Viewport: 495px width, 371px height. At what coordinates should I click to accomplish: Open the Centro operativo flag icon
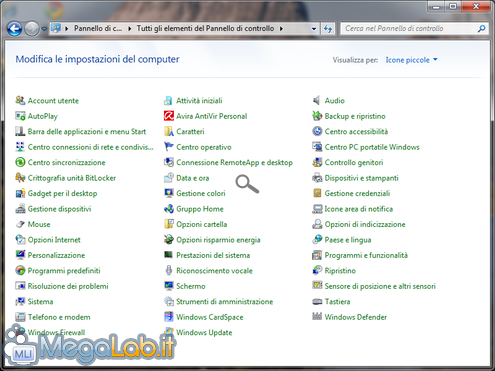(169, 147)
